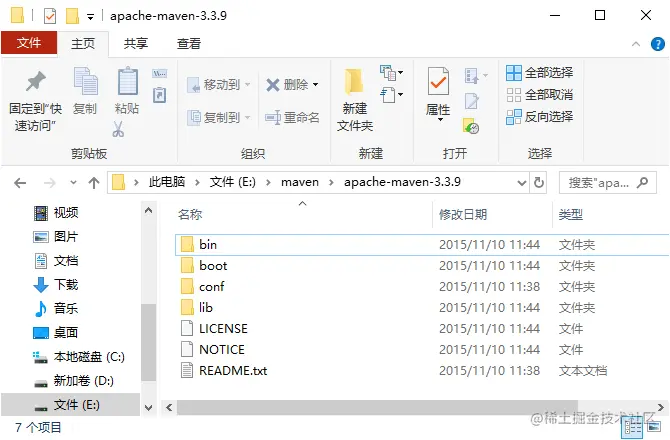Collapse the ribbon with the chevron
Screen dimensions: 670x440
click(x=635, y=44)
